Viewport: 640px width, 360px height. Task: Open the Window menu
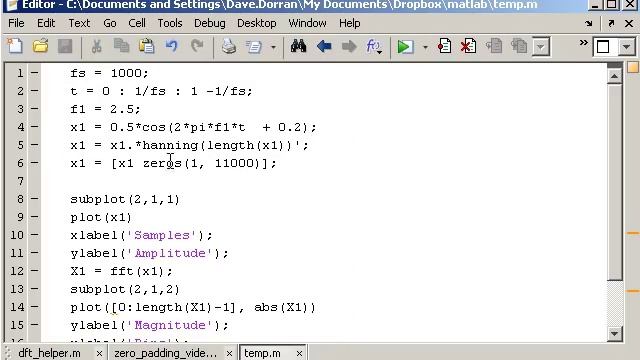point(307,23)
